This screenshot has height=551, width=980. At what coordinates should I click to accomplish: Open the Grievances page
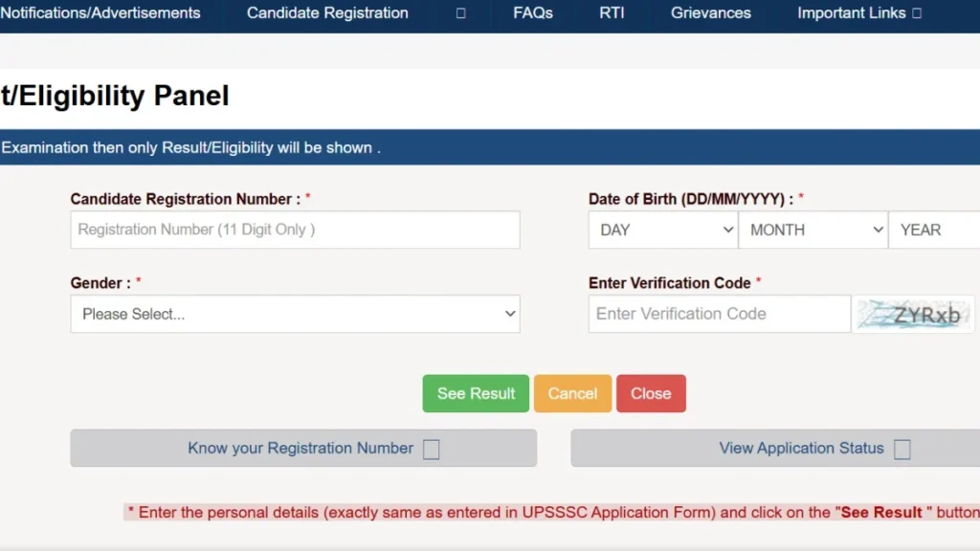tap(710, 13)
